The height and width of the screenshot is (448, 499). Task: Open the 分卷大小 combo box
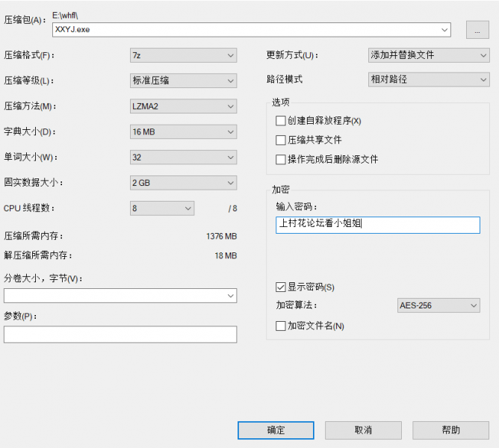pos(120,296)
